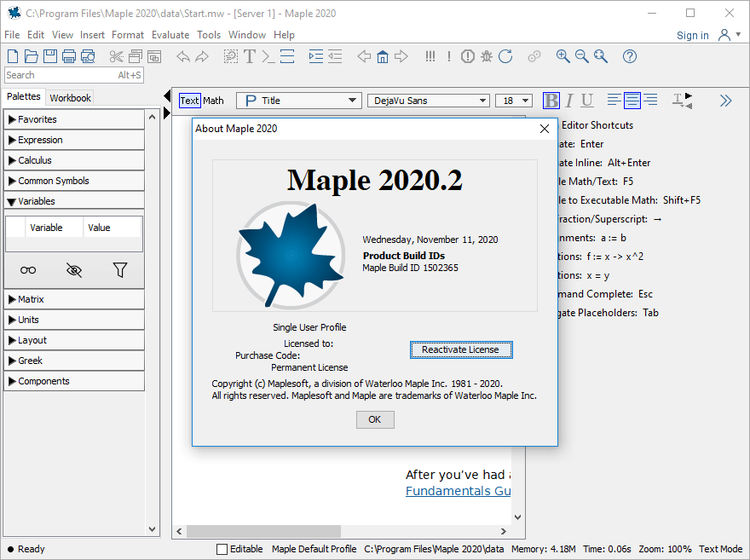Switch input to Math mode
The image size is (750, 560).
point(213,101)
